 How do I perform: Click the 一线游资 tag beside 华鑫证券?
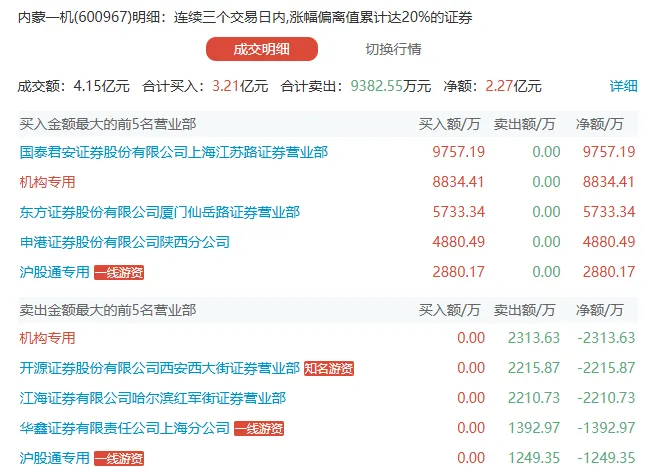[259, 428]
